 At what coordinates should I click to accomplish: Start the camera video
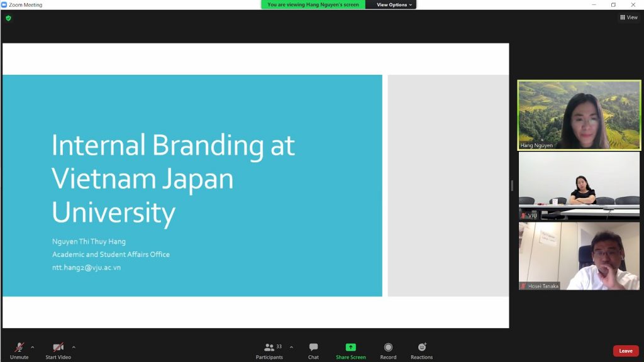click(x=58, y=351)
